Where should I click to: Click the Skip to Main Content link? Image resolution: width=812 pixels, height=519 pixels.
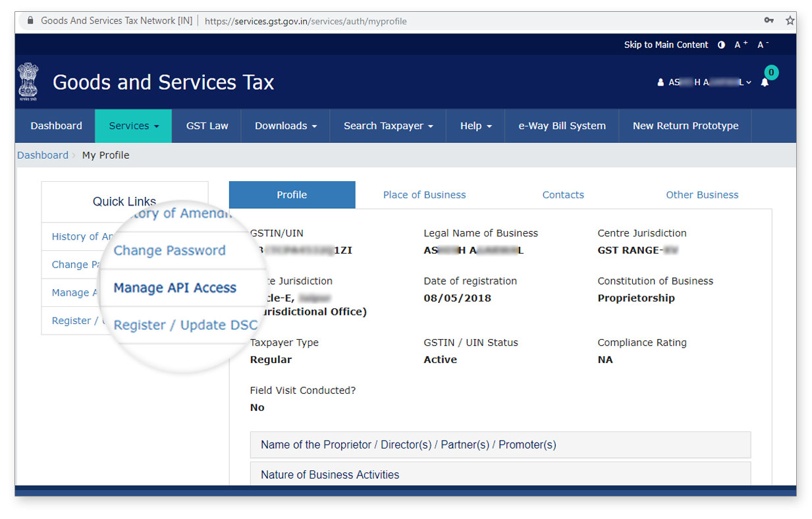pyautogui.click(x=666, y=45)
